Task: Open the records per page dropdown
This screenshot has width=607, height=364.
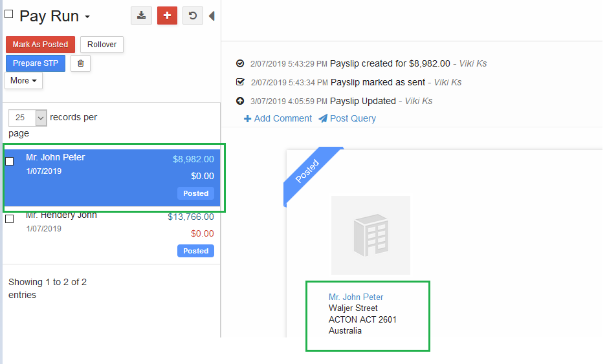Action: [x=27, y=118]
